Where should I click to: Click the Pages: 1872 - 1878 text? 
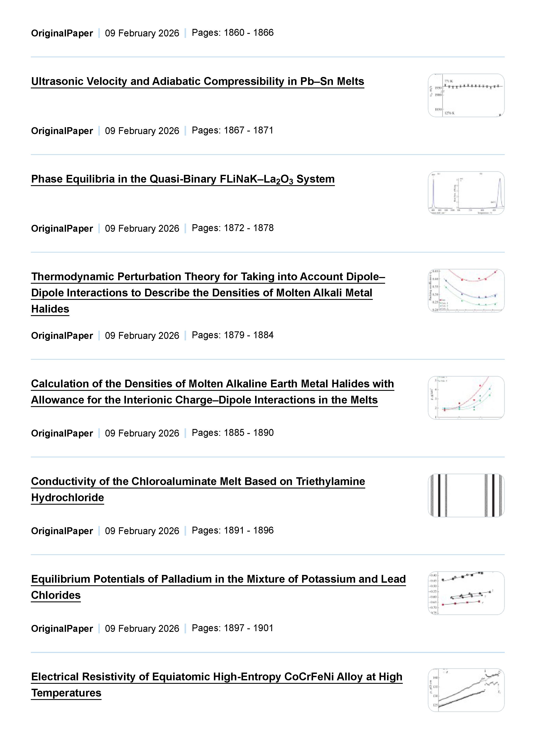click(x=232, y=228)
